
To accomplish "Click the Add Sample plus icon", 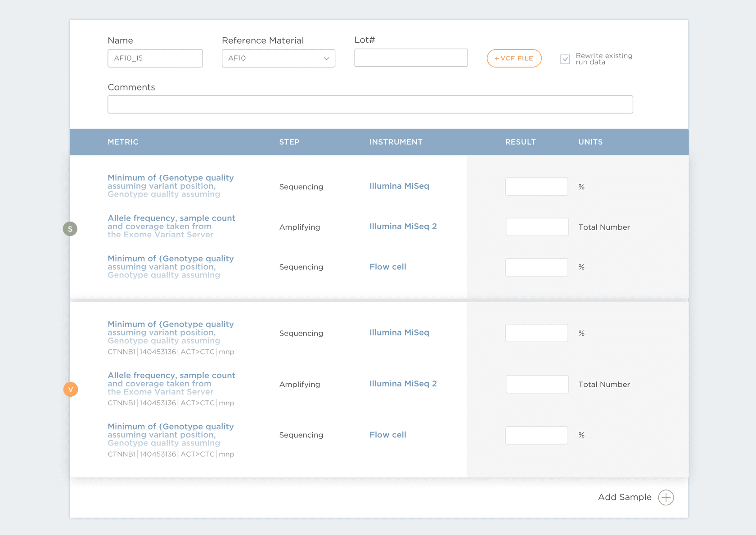I will (x=666, y=498).
